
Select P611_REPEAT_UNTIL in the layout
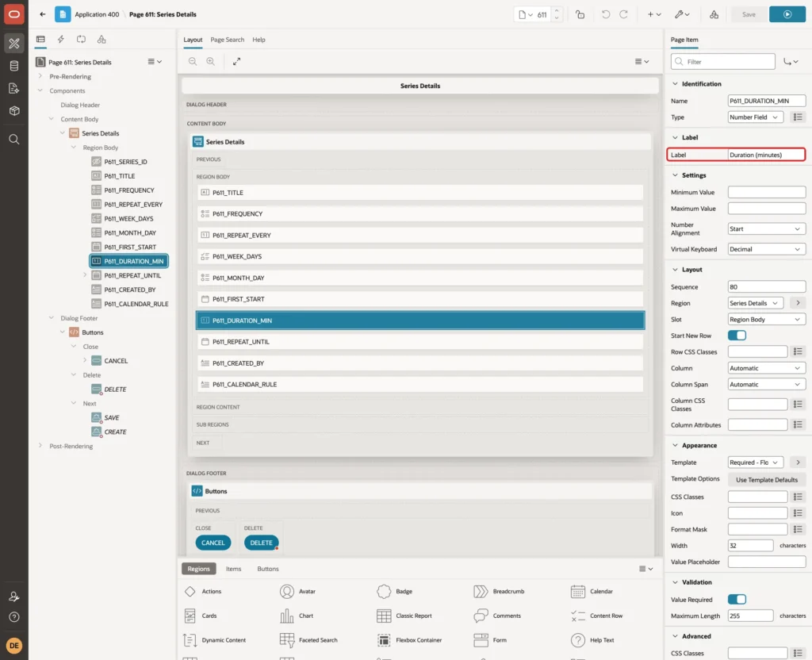(x=420, y=342)
